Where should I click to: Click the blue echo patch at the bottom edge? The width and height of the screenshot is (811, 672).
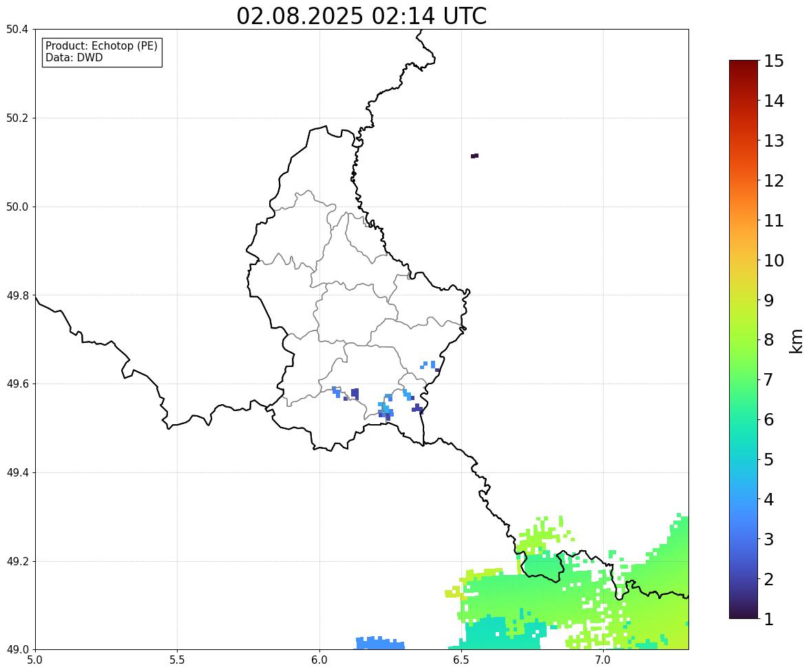380,643
